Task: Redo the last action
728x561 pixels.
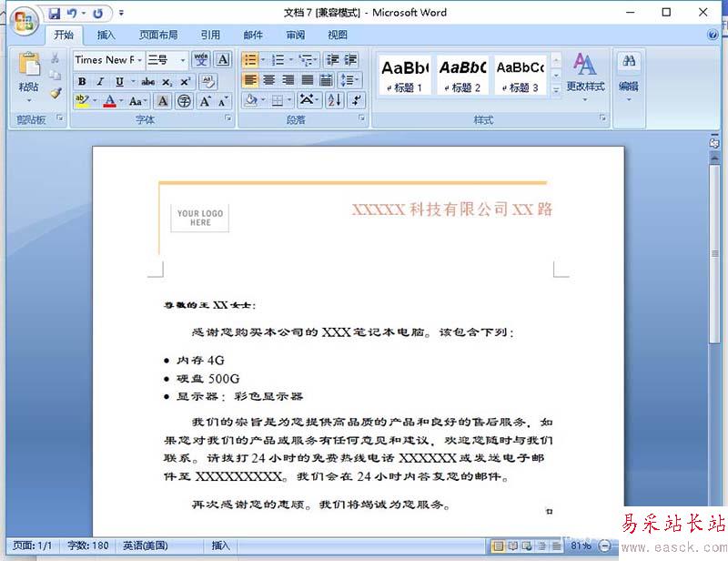Action: pyautogui.click(x=97, y=14)
